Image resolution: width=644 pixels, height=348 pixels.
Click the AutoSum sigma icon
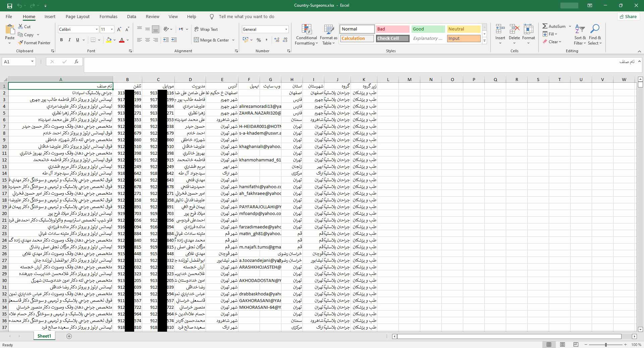point(545,26)
